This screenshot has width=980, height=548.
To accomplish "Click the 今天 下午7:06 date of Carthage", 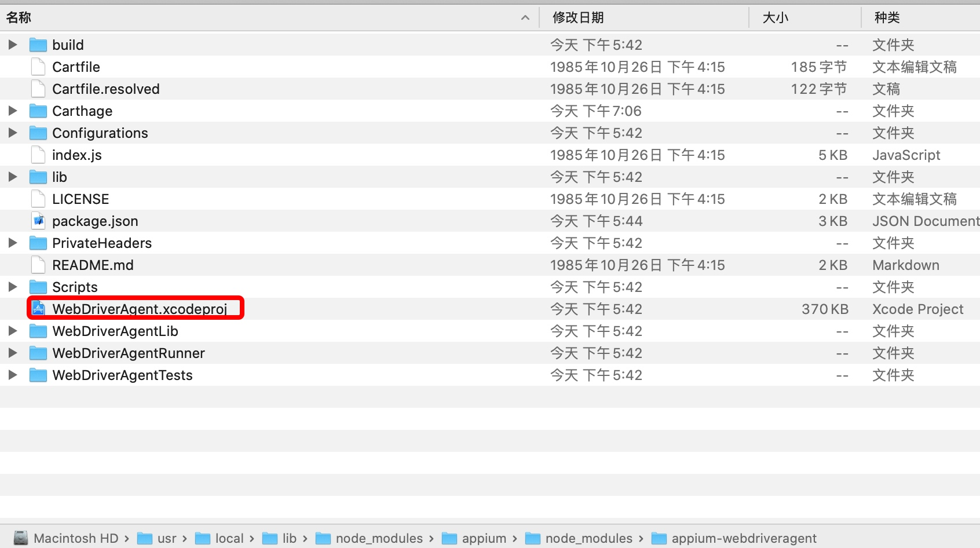I will point(595,111).
